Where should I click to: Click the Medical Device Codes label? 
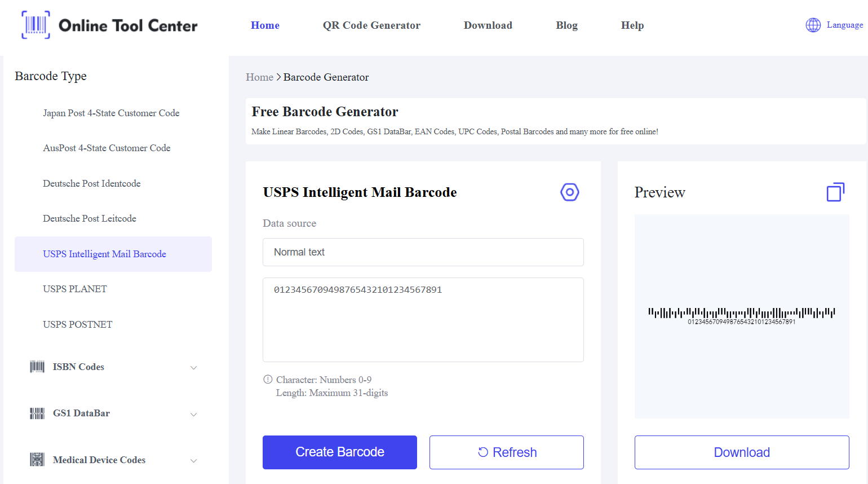(x=99, y=460)
